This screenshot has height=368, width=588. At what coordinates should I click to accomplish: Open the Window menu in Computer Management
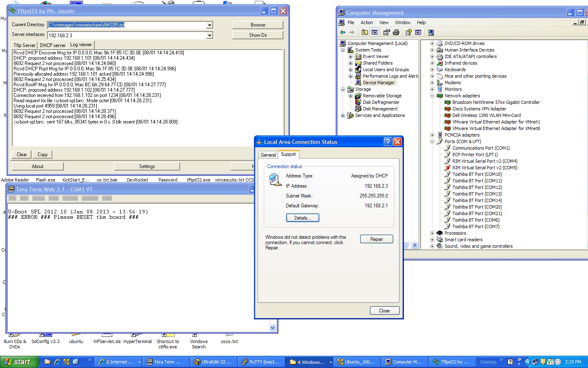tap(403, 22)
